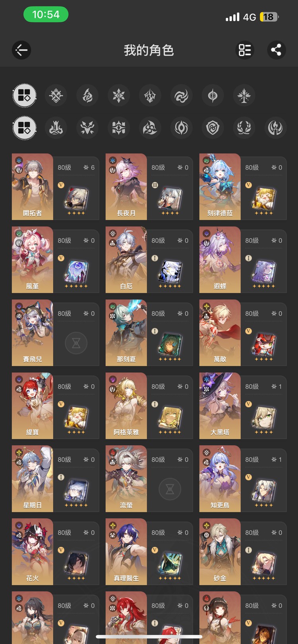
Task: Select all paths filter button
Action: click(25, 128)
